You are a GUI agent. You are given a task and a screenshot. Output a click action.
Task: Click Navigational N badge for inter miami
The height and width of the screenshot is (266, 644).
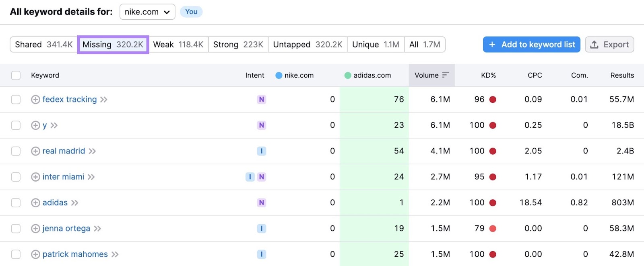click(x=262, y=177)
